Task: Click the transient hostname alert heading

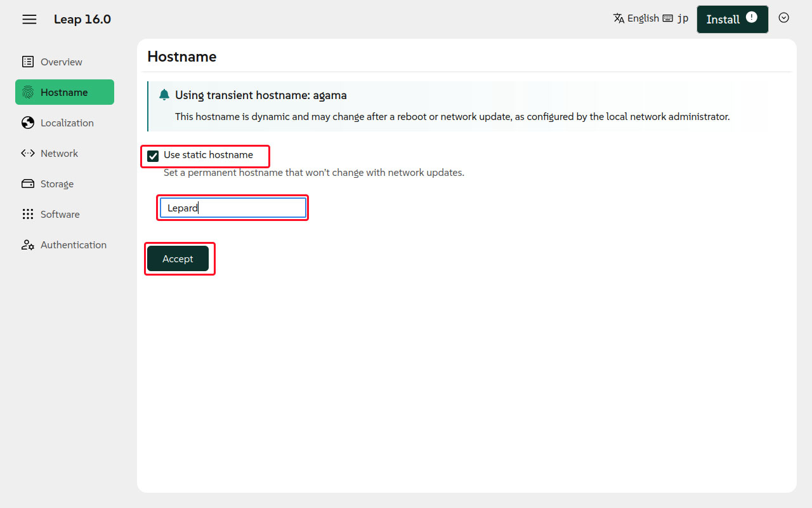Action: [261, 95]
